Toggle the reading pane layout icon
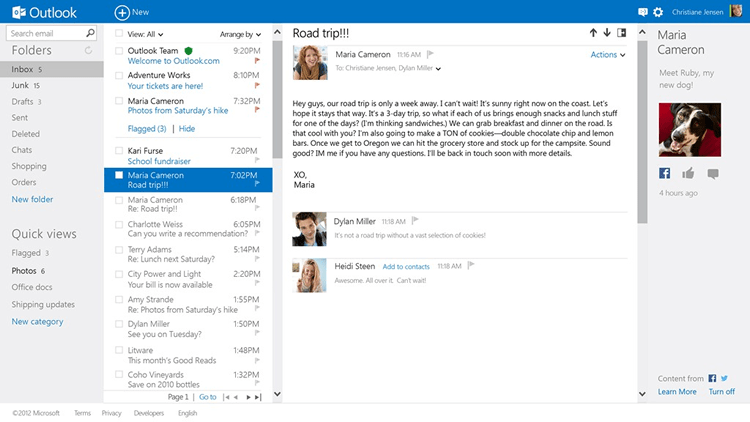The height and width of the screenshot is (422, 750). point(621,33)
